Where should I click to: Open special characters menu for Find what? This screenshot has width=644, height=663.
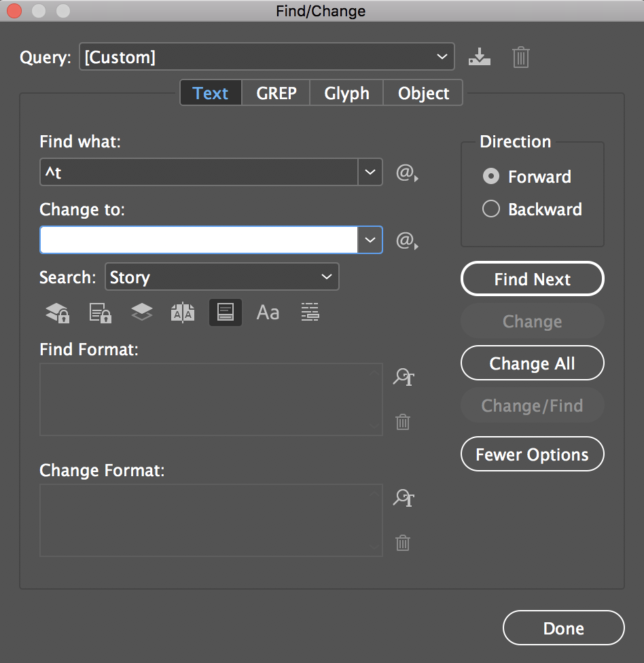click(x=406, y=173)
